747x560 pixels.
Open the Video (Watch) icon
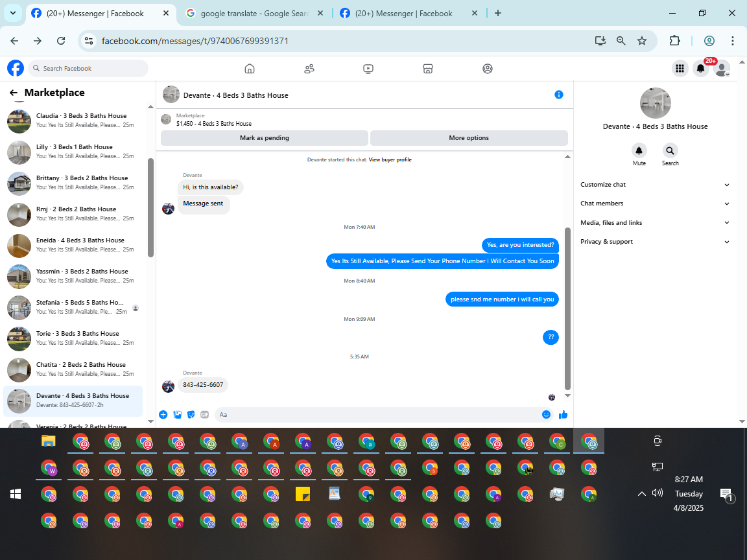[368, 69]
